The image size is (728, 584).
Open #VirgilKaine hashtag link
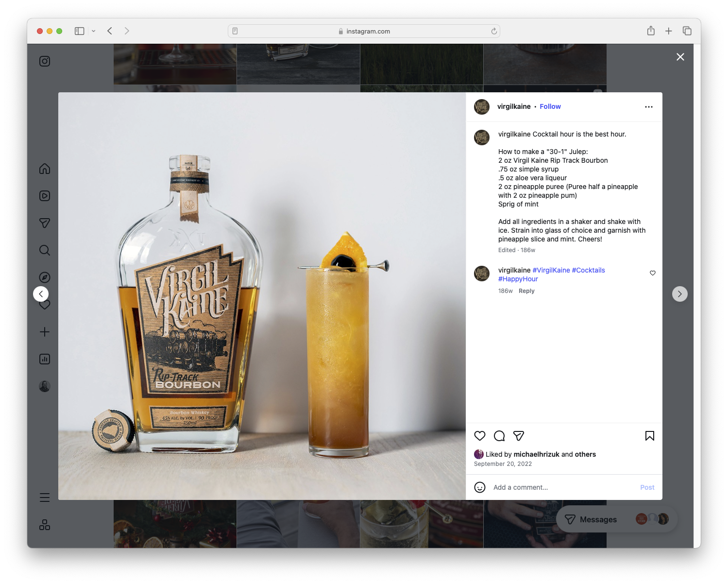point(551,270)
